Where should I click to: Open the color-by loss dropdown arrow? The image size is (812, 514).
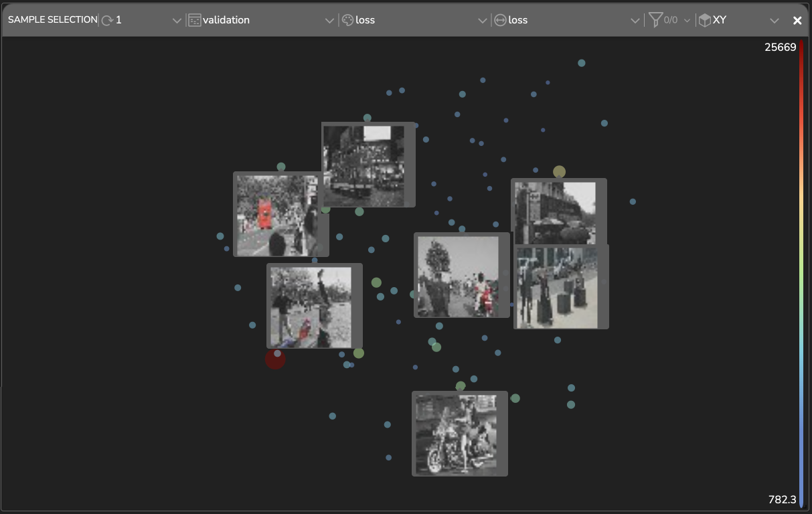point(482,21)
